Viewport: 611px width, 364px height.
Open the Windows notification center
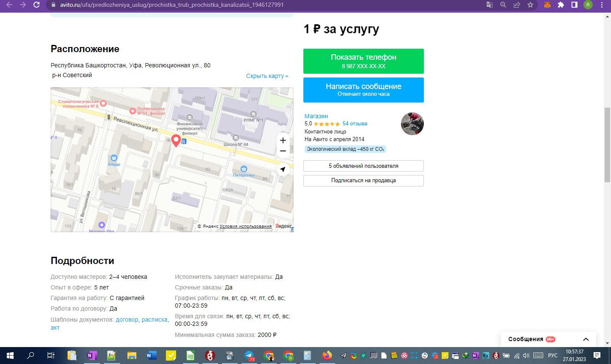coord(597,356)
